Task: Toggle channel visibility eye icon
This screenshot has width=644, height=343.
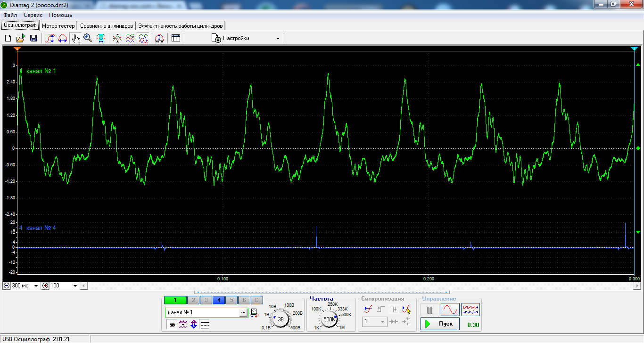Action: click(172, 324)
